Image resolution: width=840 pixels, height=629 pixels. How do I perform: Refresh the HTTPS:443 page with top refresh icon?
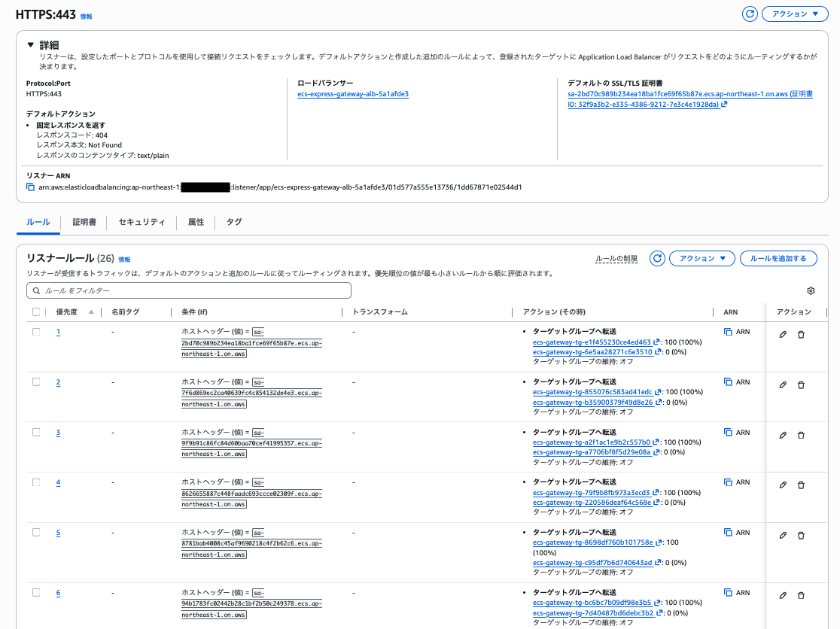(749, 14)
